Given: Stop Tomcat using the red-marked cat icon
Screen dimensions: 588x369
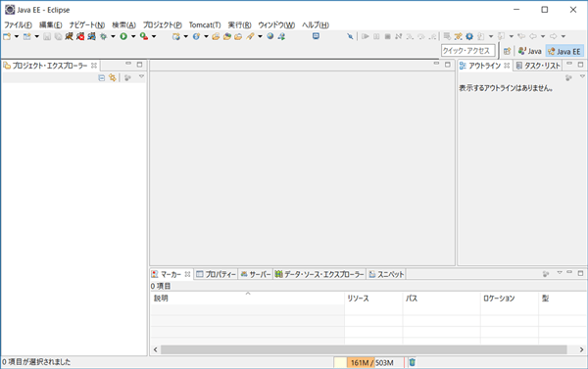Looking at the screenshot, I should point(80,36).
